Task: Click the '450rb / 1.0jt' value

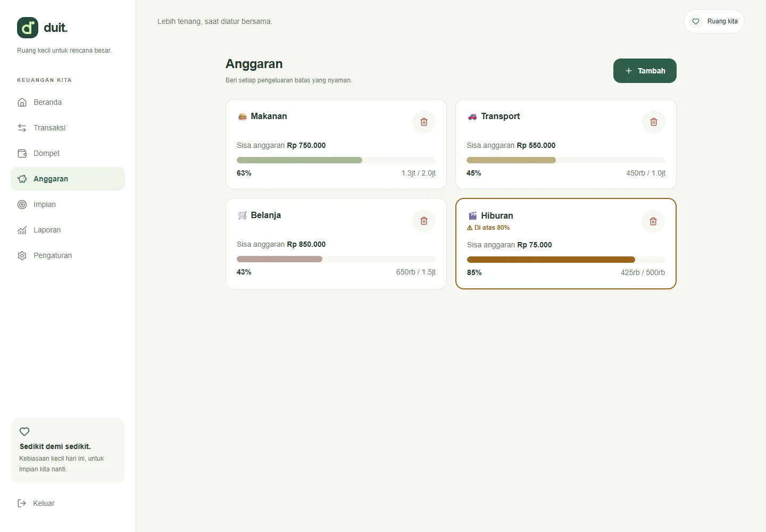Action: [x=646, y=173]
